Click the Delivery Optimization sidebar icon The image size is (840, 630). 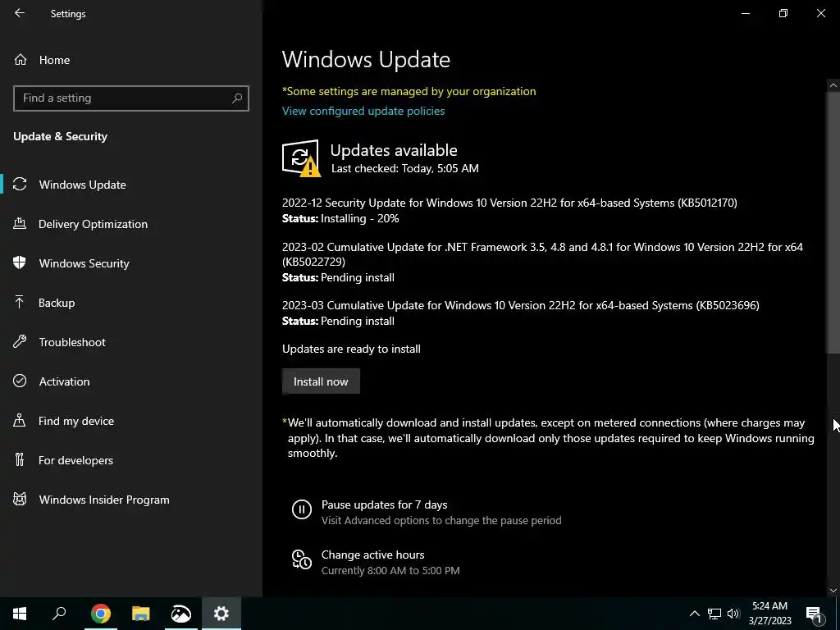coord(20,223)
